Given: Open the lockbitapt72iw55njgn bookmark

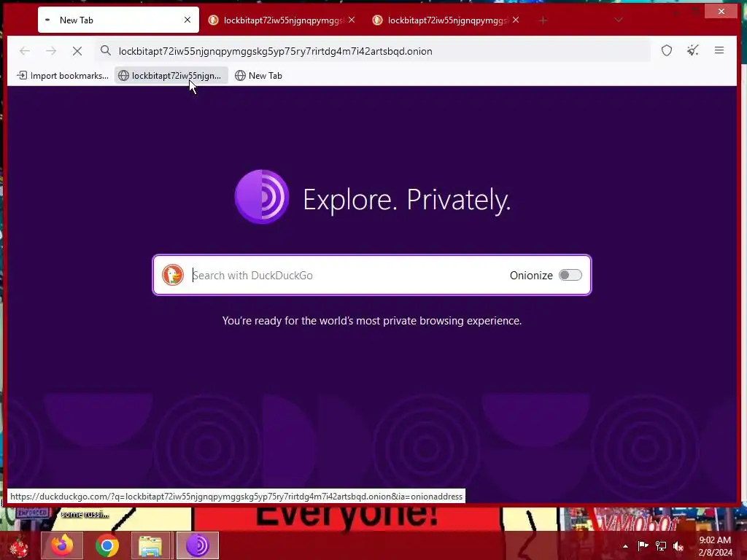Looking at the screenshot, I should tap(171, 76).
